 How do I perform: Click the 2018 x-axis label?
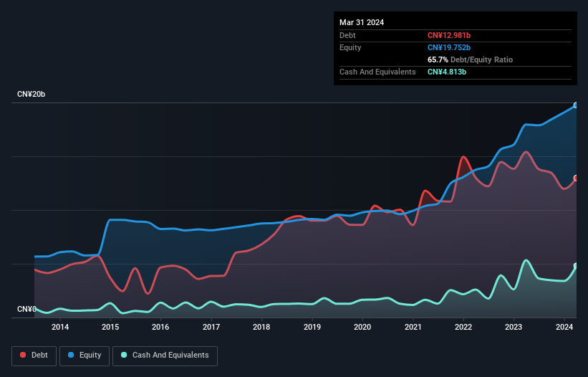click(261, 327)
